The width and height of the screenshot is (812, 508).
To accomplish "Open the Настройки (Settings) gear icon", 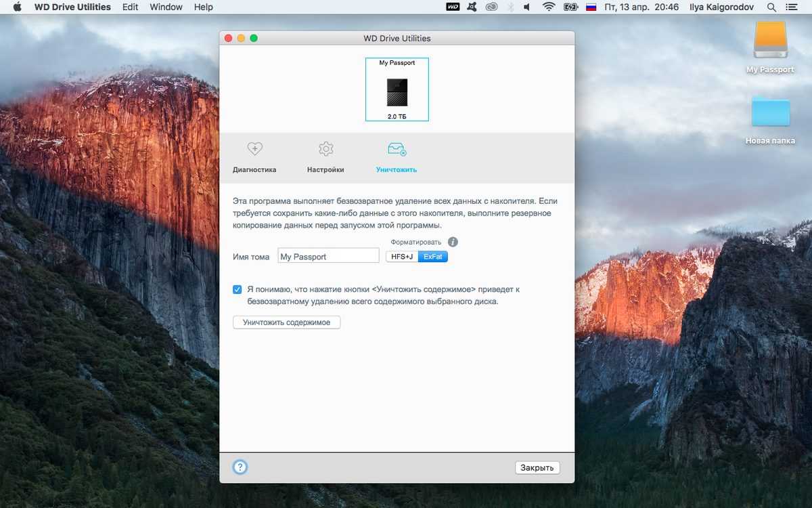I will coord(325,150).
